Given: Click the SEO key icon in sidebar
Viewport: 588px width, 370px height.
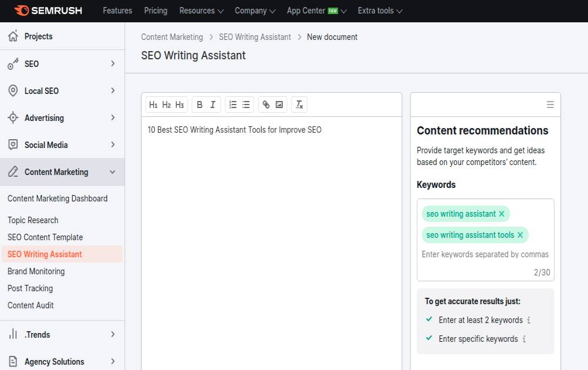Looking at the screenshot, I should click(13, 63).
